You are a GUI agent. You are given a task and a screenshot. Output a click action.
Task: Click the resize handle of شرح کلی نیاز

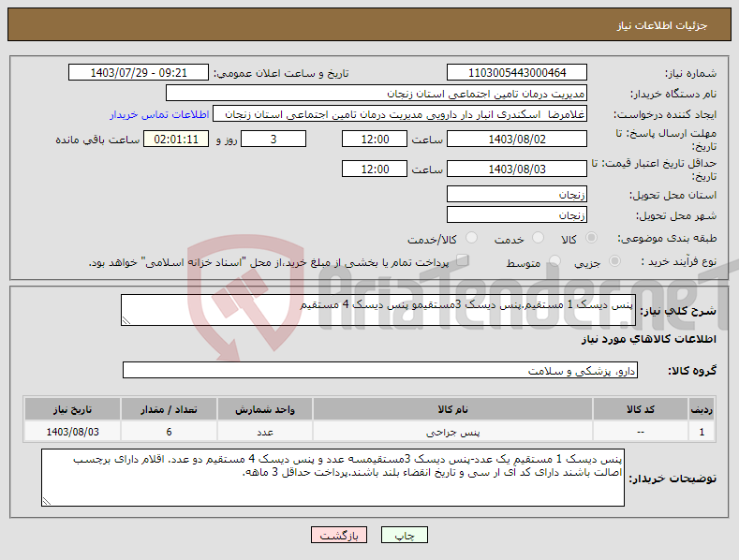pos(126,320)
